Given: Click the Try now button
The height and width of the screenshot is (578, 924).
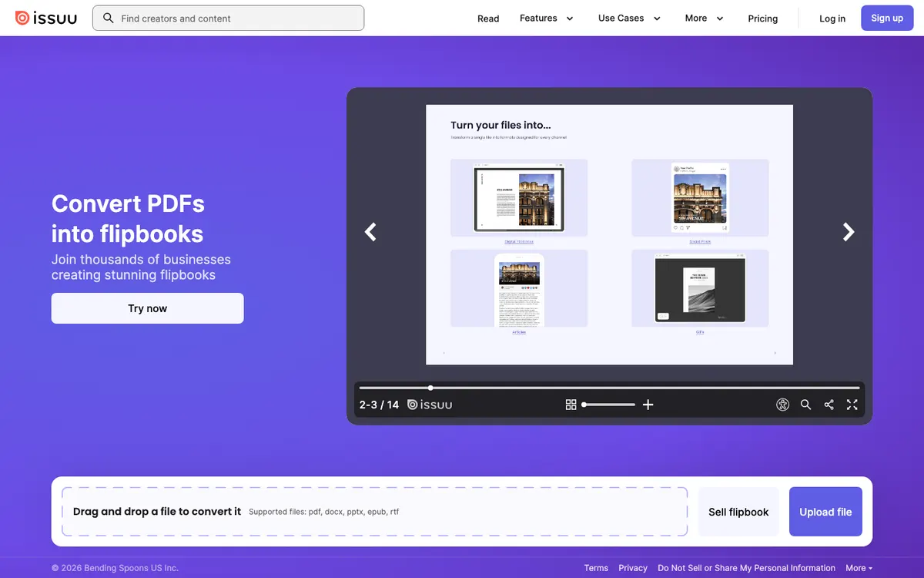Looking at the screenshot, I should coord(148,308).
